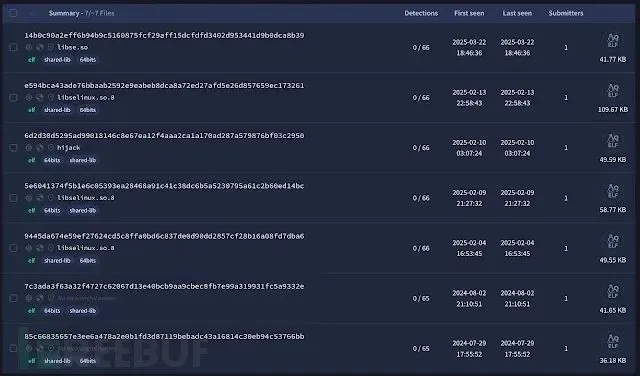This screenshot has height=376, width=640.
Task: Tick the checkbox for the 7c3ada3f63a3 hash row
Action: (x=13, y=298)
